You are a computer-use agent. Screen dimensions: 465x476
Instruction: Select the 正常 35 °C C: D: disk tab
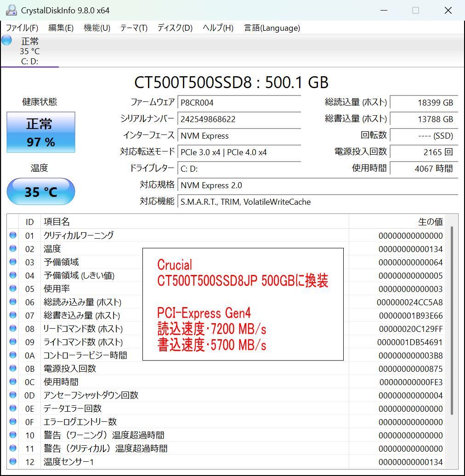point(30,50)
